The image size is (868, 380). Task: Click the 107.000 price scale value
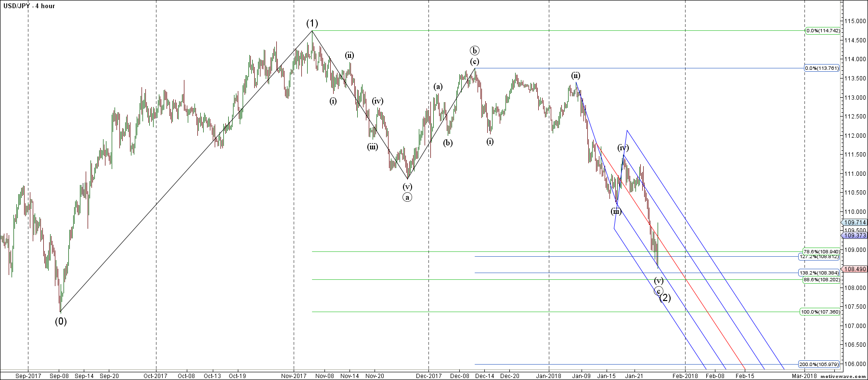[855, 326]
